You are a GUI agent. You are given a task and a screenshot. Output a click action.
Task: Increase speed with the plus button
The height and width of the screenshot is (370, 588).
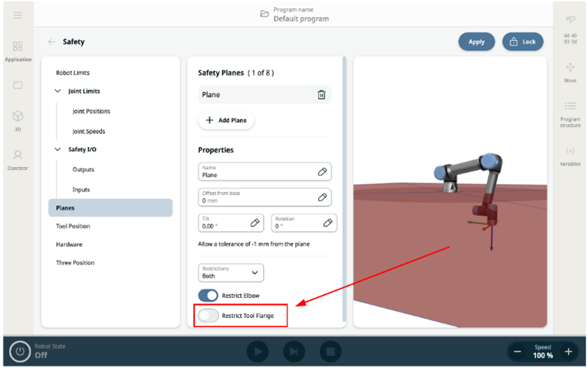point(567,352)
